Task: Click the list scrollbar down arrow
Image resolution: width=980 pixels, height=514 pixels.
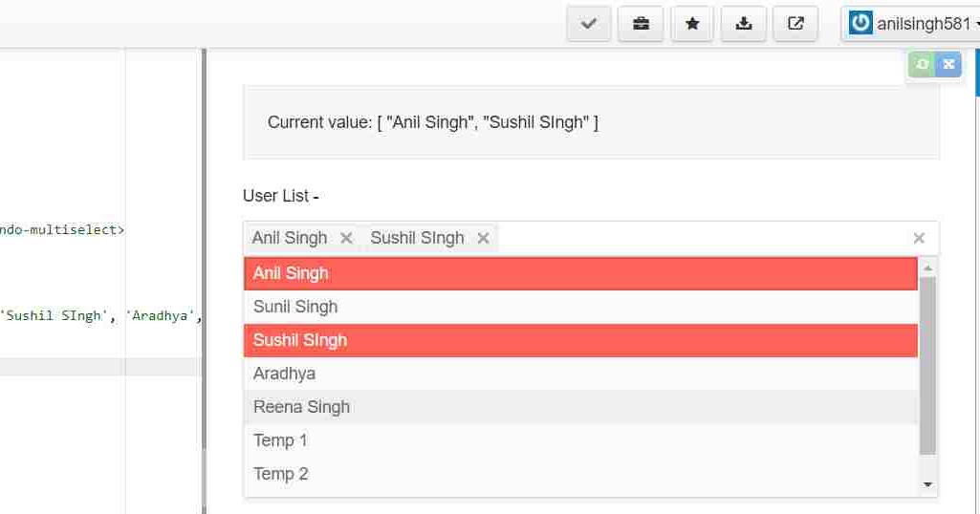Action: pyautogui.click(x=928, y=484)
